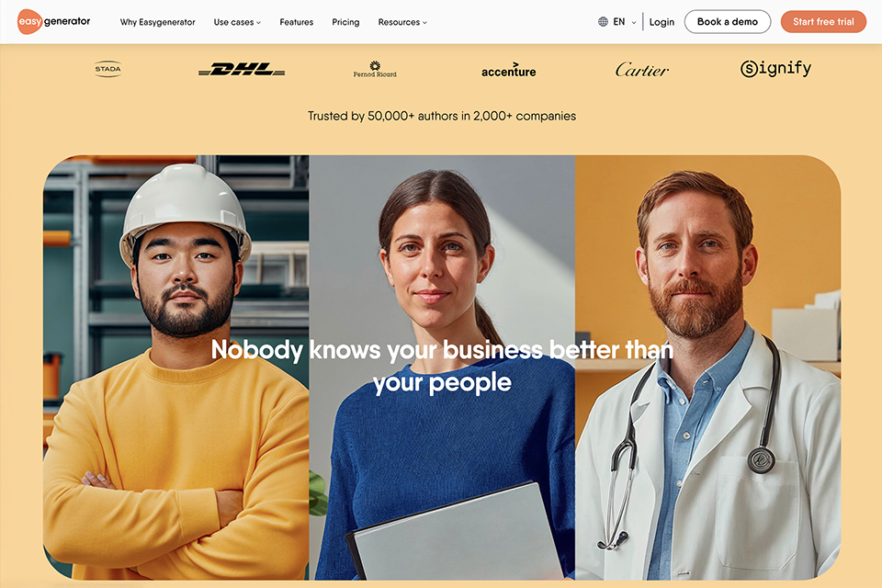Click the Cartier logo
The image size is (882, 588).
click(642, 70)
